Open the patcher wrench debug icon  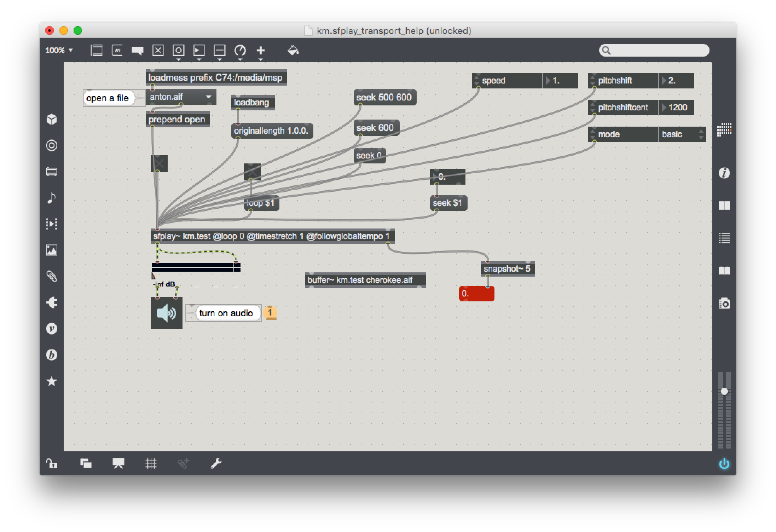click(216, 463)
